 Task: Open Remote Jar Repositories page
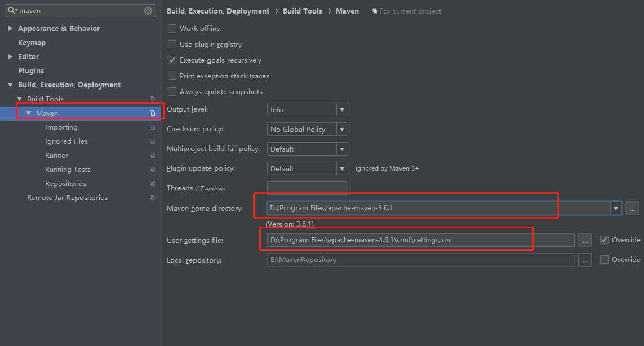(x=68, y=198)
